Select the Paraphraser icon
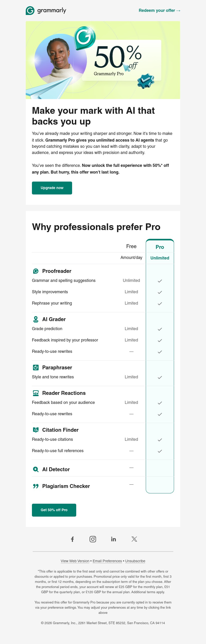This screenshot has height=644, width=206. click(x=36, y=368)
